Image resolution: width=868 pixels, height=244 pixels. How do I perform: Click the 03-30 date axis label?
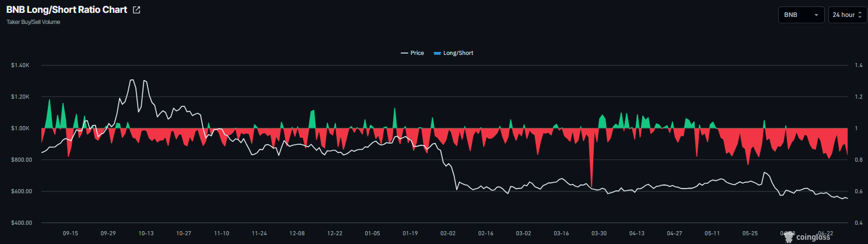599,233
